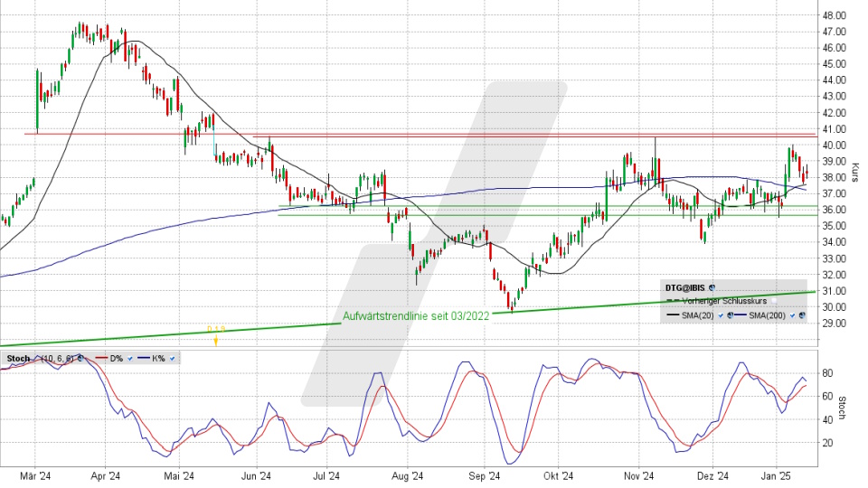Click the 36.00 price axis label
Viewport: 868px width, 488px height.
tap(834, 210)
